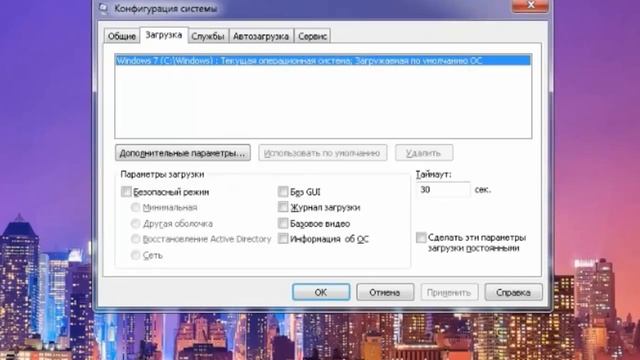Click the Удалить button
This screenshot has height=360, width=640.
pos(424,153)
